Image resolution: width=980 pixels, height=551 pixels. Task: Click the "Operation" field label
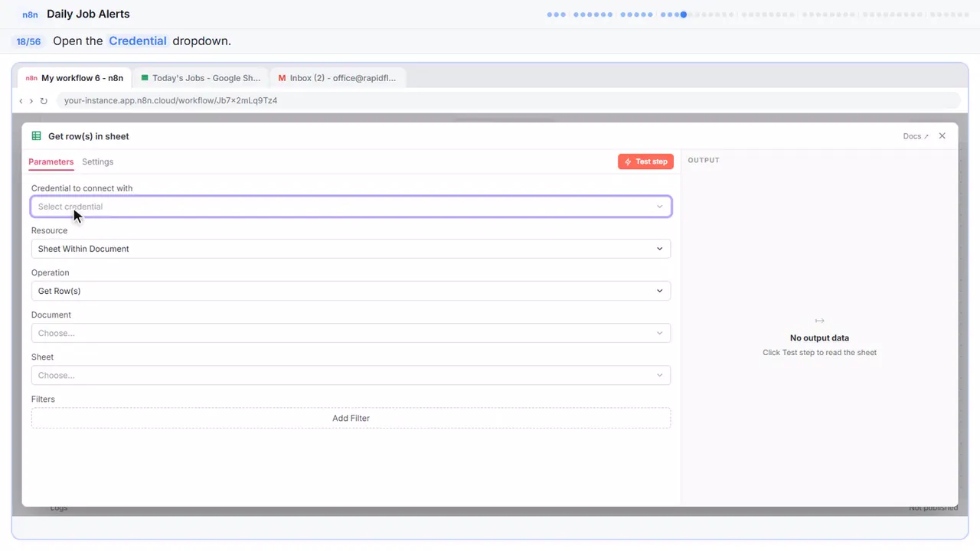tap(51, 272)
